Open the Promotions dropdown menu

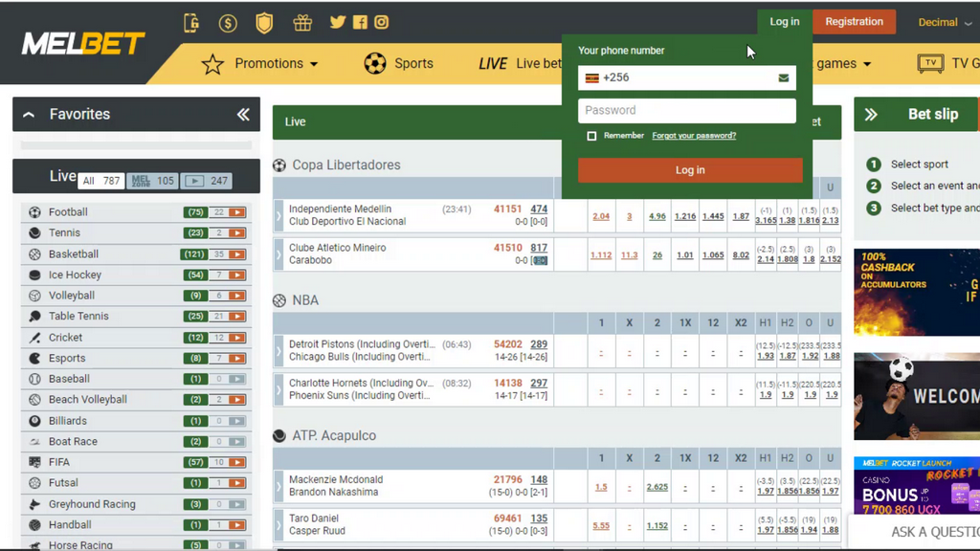pos(260,64)
